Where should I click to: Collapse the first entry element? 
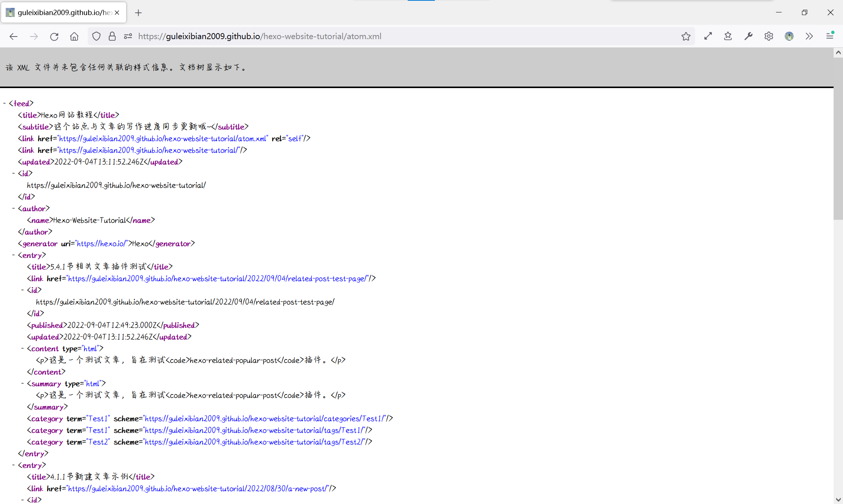coord(14,255)
